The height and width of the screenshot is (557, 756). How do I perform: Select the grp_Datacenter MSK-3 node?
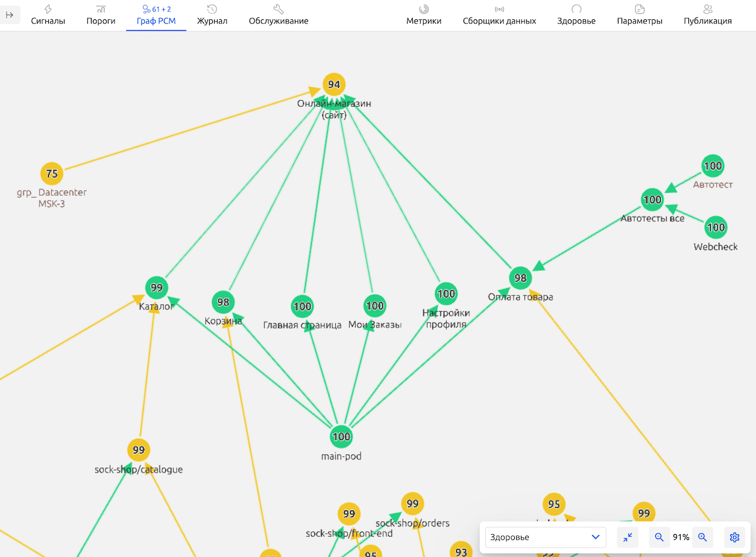52,174
